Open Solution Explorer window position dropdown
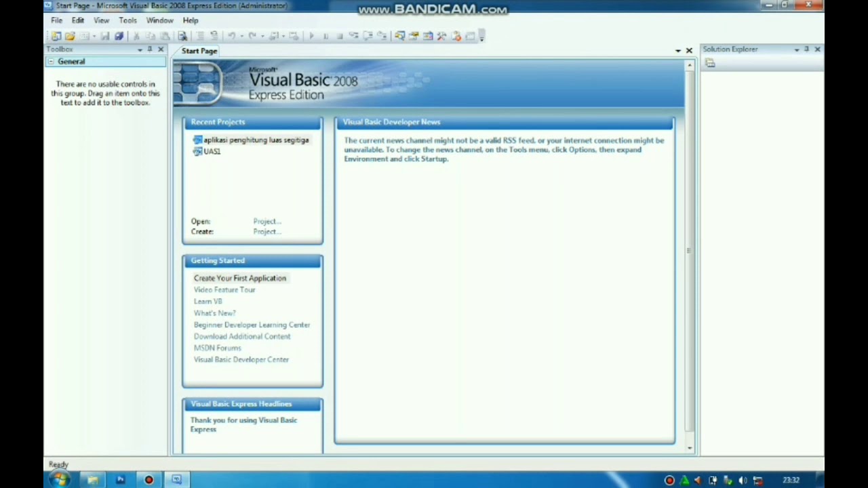 (x=796, y=49)
